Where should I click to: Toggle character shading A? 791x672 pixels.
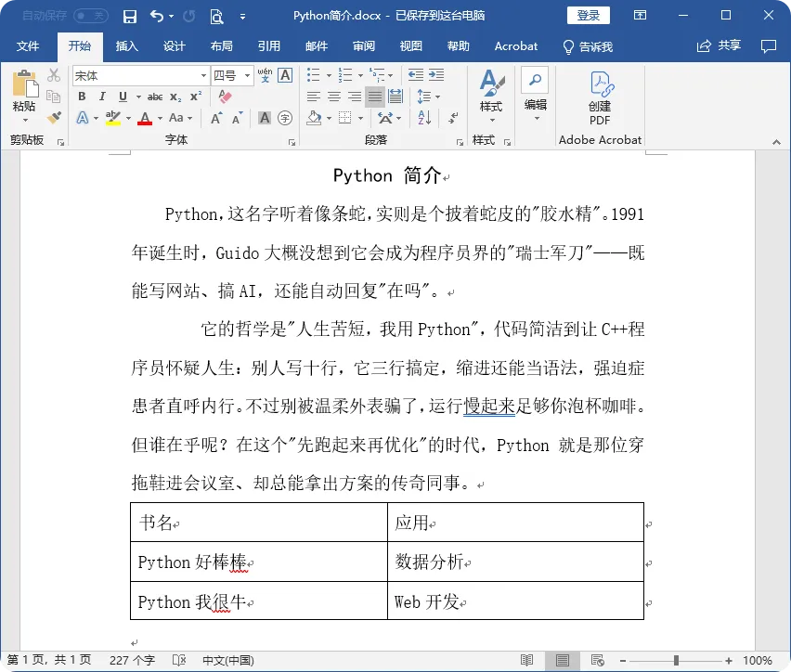pyautogui.click(x=265, y=118)
